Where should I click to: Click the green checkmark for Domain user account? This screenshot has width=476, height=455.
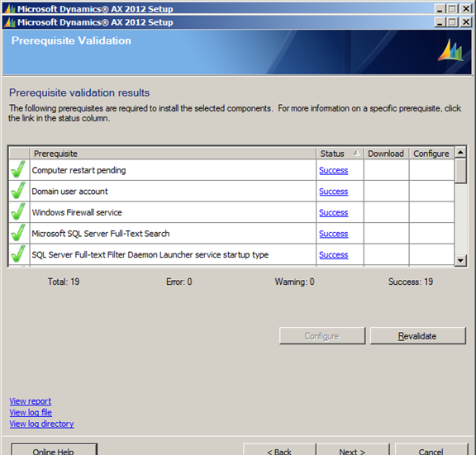[x=18, y=191]
